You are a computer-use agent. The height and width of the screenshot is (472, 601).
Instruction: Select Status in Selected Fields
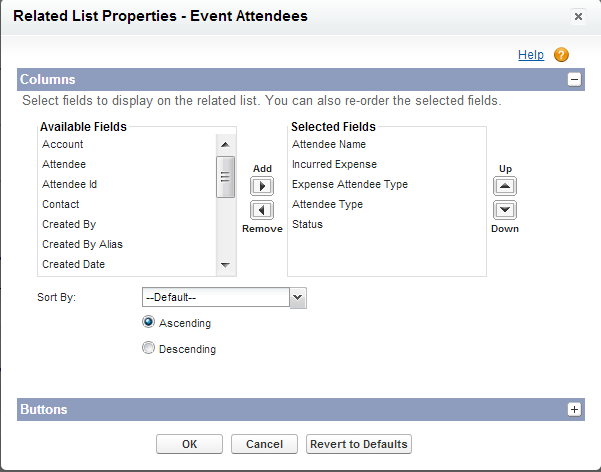click(x=307, y=224)
